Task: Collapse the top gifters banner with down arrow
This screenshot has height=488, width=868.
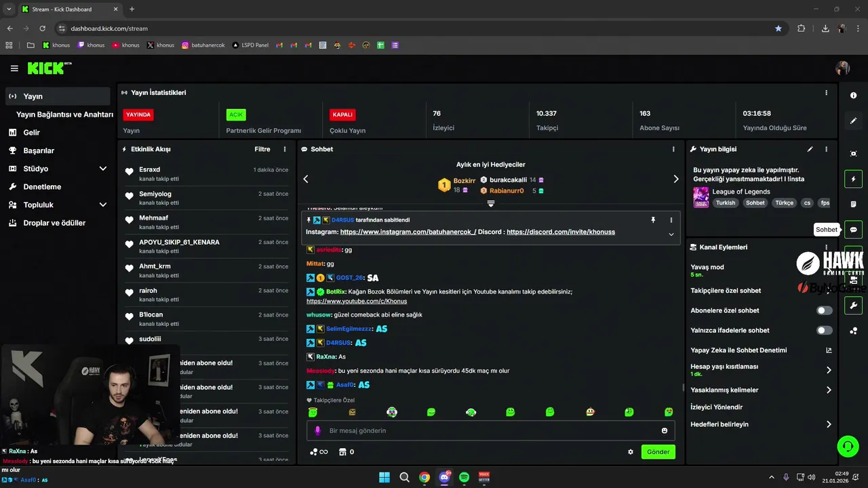Action: pyautogui.click(x=491, y=203)
